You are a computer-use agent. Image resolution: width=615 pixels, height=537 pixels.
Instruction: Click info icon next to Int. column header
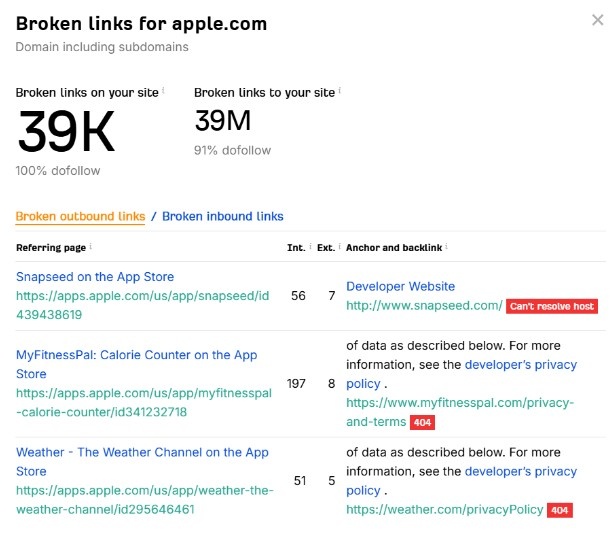click(310, 246)
